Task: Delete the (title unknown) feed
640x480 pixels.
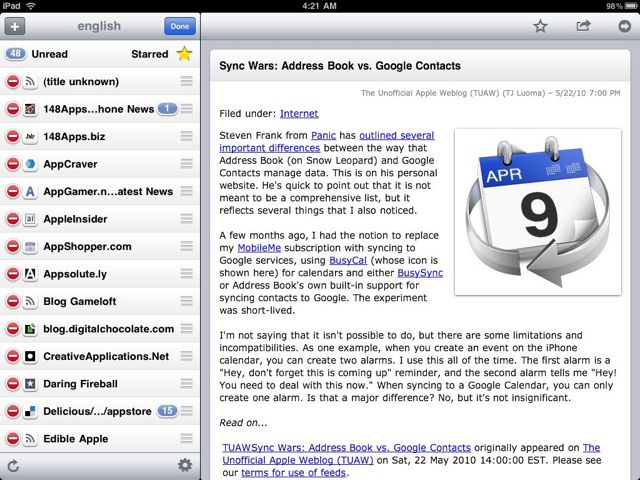Action: pyautogui.click(x=13, y=82)
